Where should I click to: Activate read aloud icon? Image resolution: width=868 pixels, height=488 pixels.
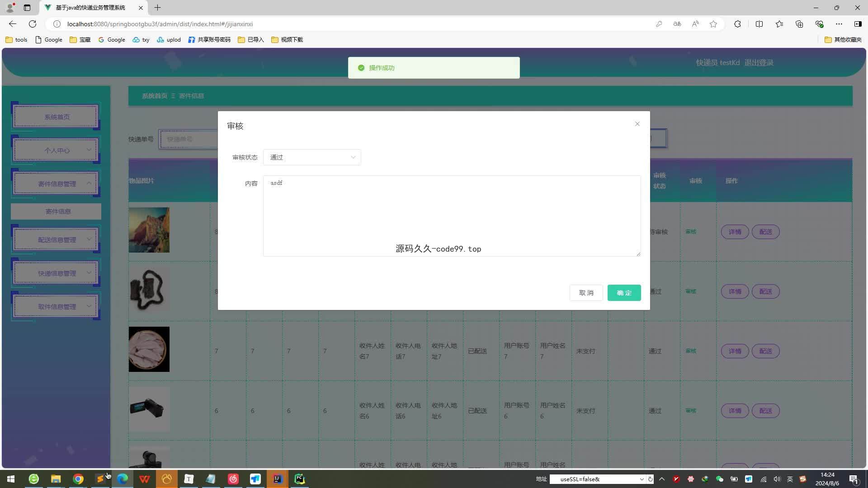tap(695, 24)
